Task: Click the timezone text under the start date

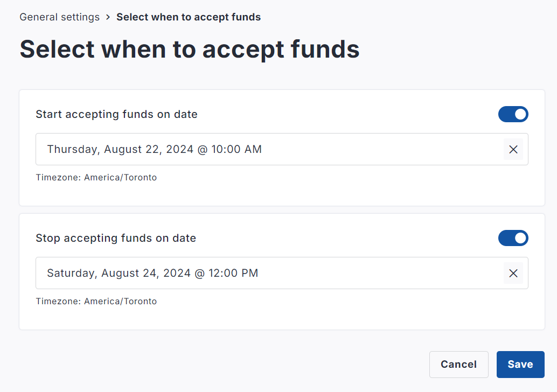Action: pos(96,177)
